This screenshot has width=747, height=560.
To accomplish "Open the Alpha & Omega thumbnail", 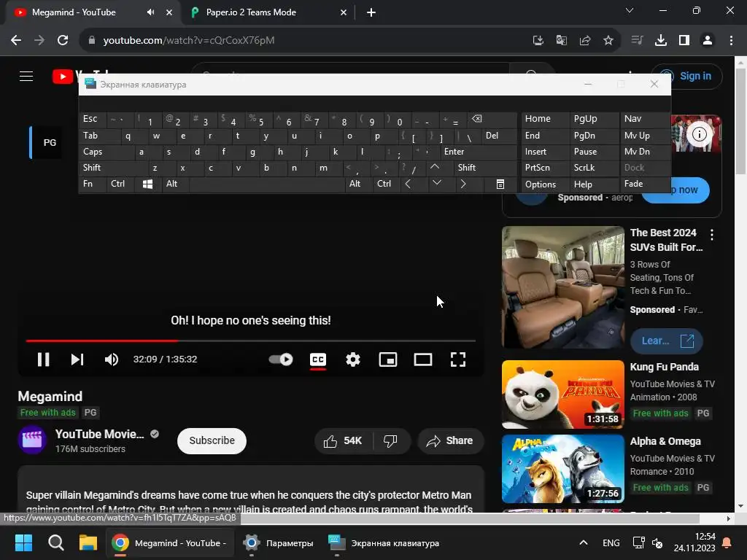I will pyautogui.click(x=562, y=469).
